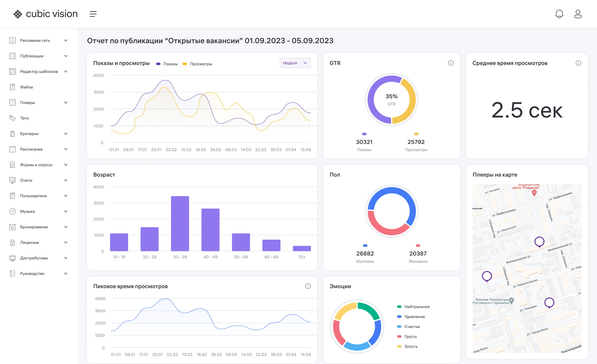Click the cubic vision logo
Image resolution: width=597 pixels, height=364 pixels.
[x=46, y=14]
